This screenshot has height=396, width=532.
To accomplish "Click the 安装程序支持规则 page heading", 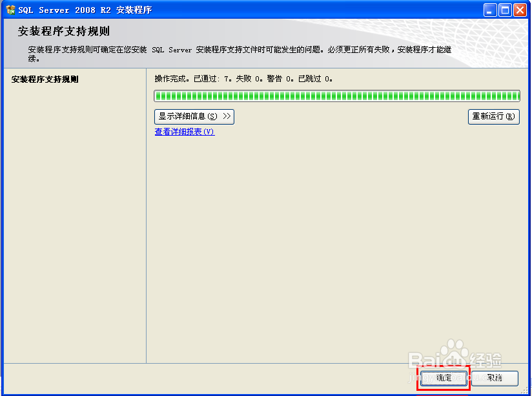I will [59, 31].
